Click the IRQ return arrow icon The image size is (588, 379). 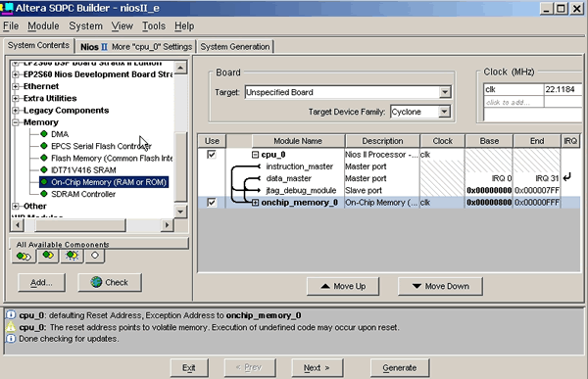(567, 177)
